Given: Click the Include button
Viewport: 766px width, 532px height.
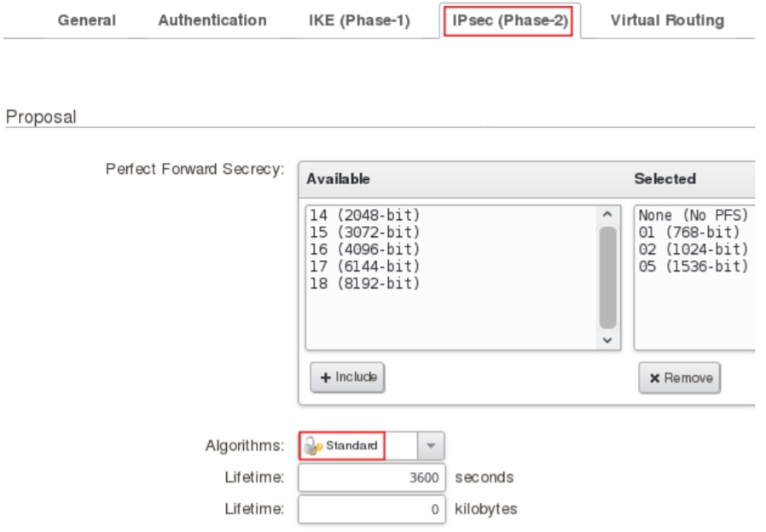Looking at the screenshot, I should coord(347,378).
